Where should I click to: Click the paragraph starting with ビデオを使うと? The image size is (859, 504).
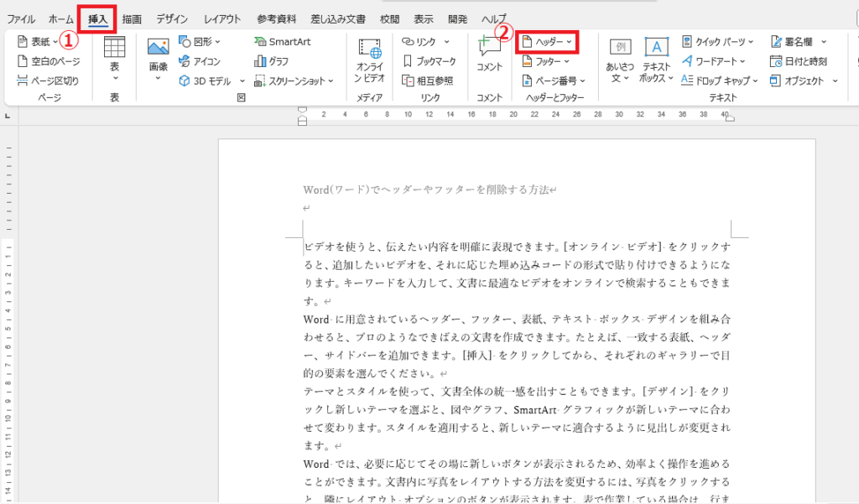pos(517,273)
